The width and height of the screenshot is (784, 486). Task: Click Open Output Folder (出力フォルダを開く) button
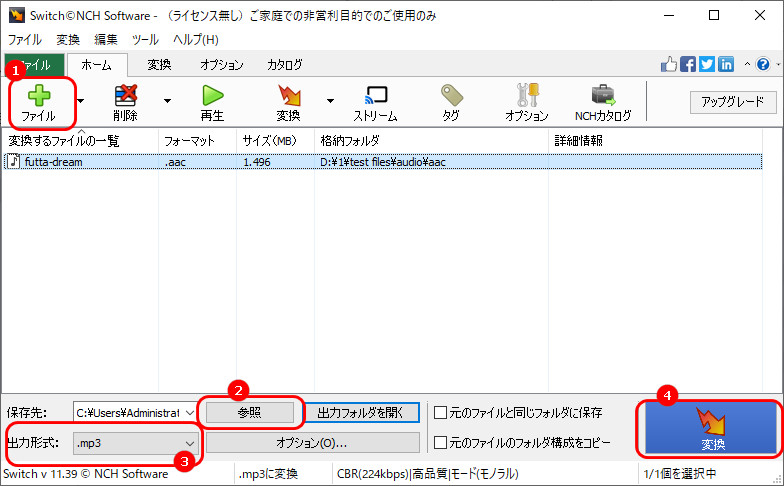pos(361,412)
